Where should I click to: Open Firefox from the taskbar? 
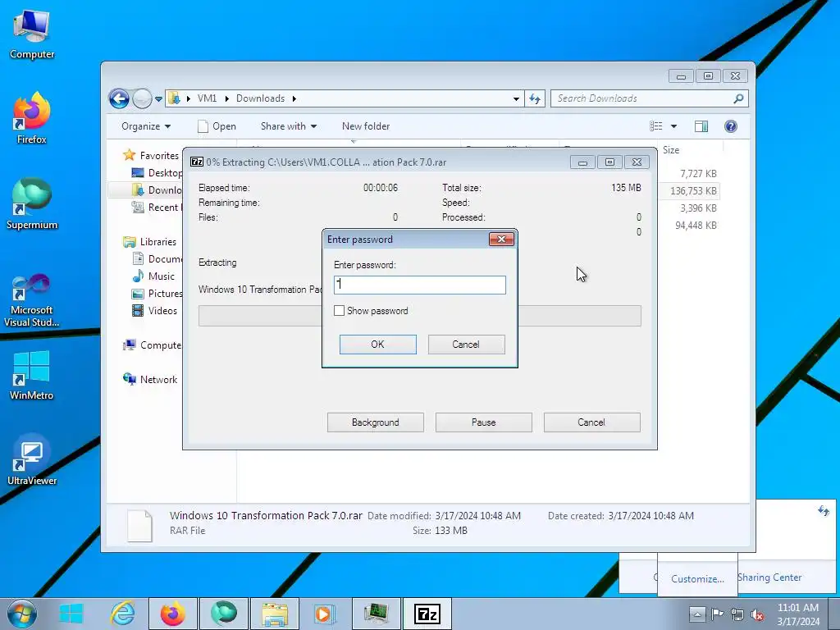point(173,614)
